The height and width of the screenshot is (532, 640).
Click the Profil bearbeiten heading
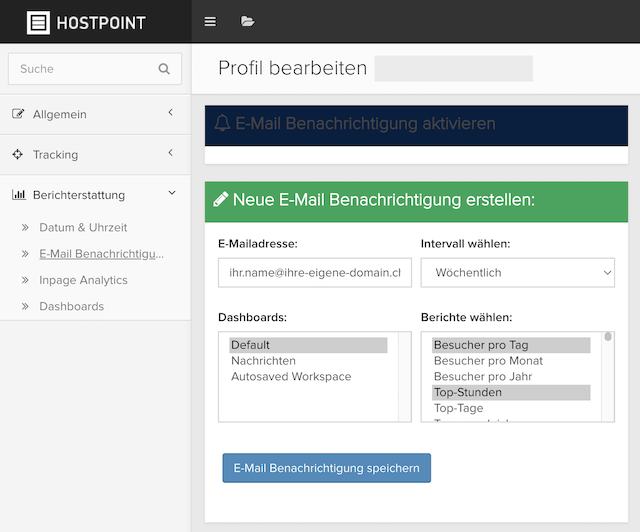coord(293,68)
